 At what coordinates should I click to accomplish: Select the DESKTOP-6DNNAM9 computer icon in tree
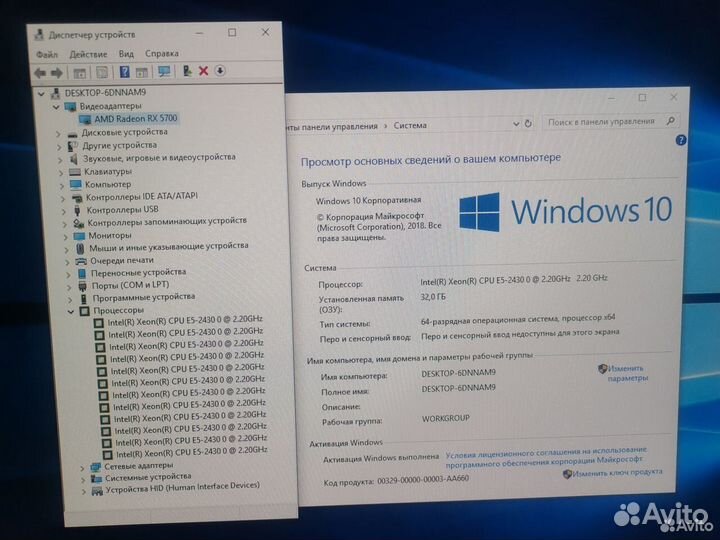pos(56,93)
